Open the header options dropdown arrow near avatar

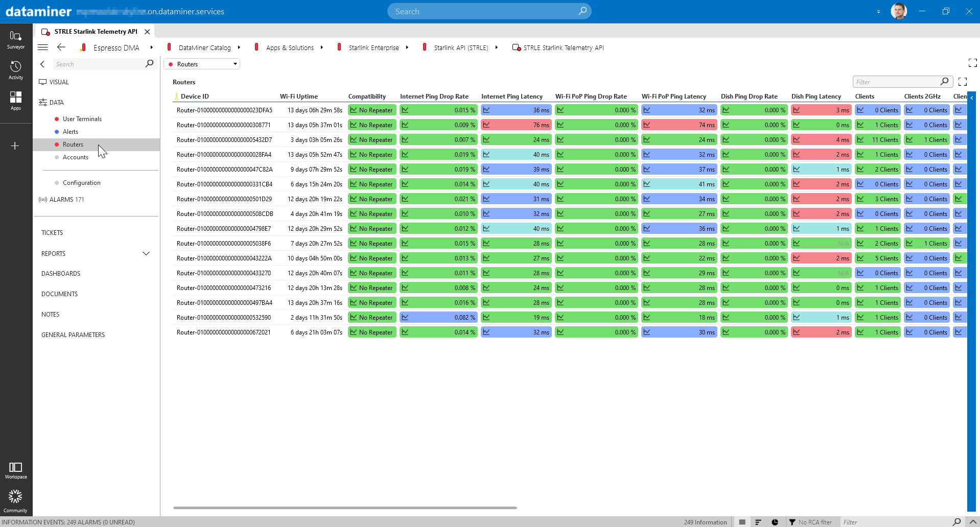coord(879,11)
